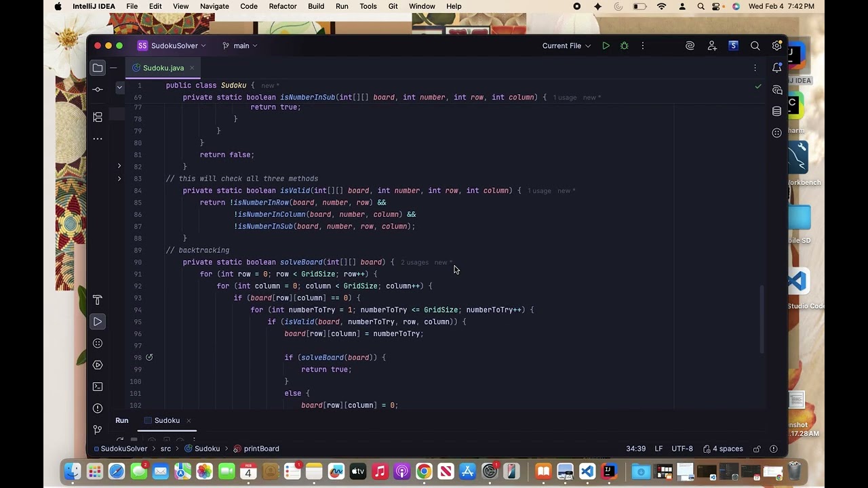
Task: Open the AI chat tool window on right sidebar
Action: click(x=777, y=89)
